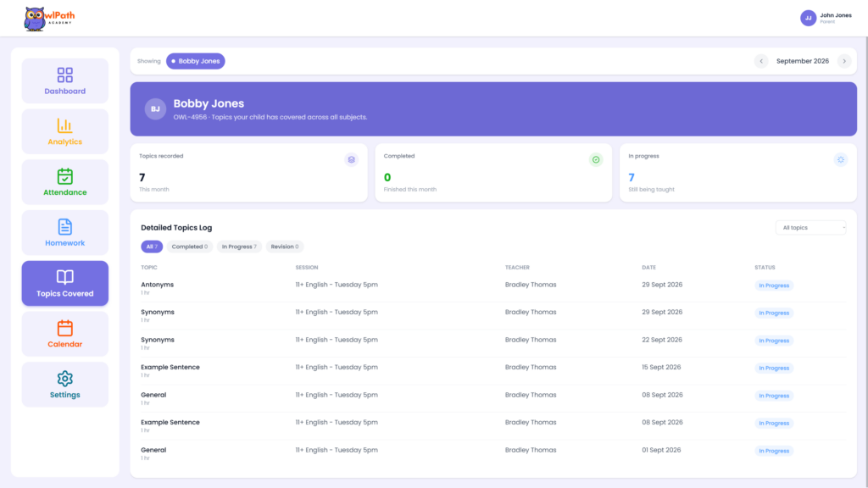868x488 pixels.
Task: Open the Attendance calendar-check icon
Action: pyautogui.click(x=64, y=176)
